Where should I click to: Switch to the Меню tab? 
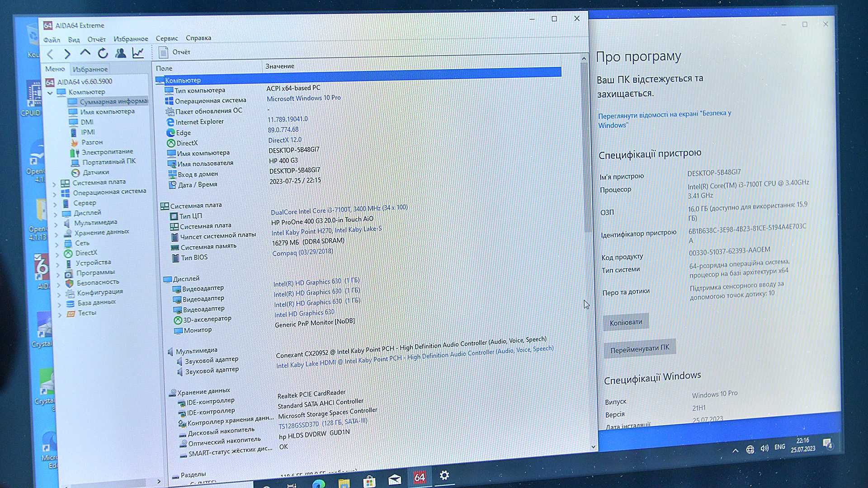point(55,69)
